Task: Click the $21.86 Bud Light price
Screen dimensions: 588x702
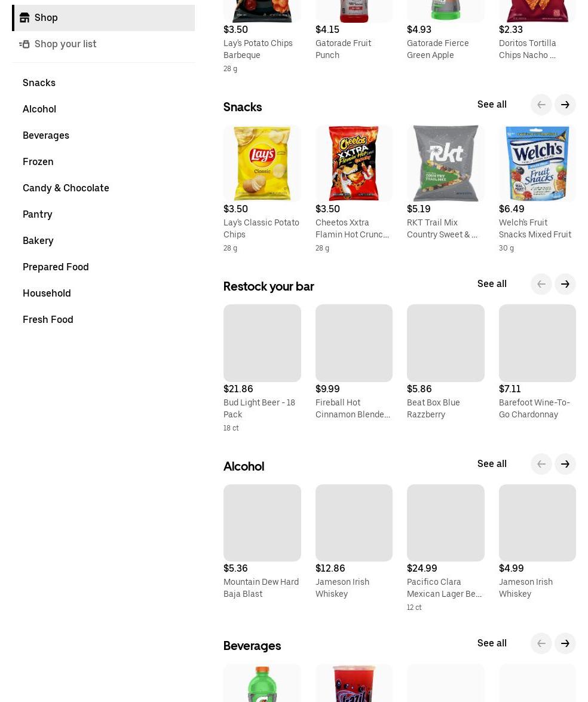Action: click(238, 389)
